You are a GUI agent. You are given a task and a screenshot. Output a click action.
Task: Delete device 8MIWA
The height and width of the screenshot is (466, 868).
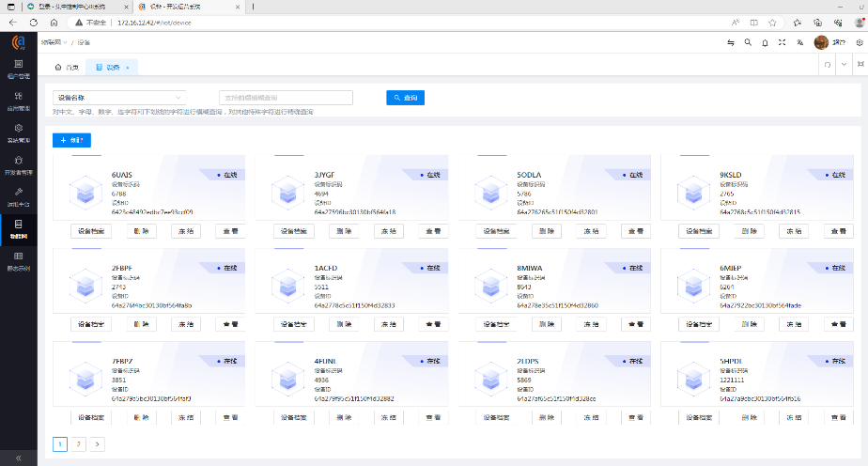(547, 324)
